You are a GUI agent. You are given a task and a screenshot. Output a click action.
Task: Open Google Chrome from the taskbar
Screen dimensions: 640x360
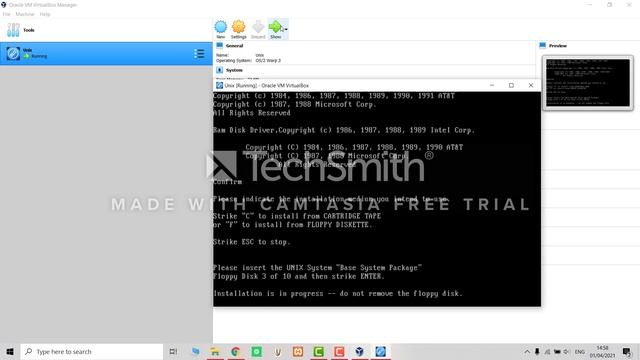[235, 351]
